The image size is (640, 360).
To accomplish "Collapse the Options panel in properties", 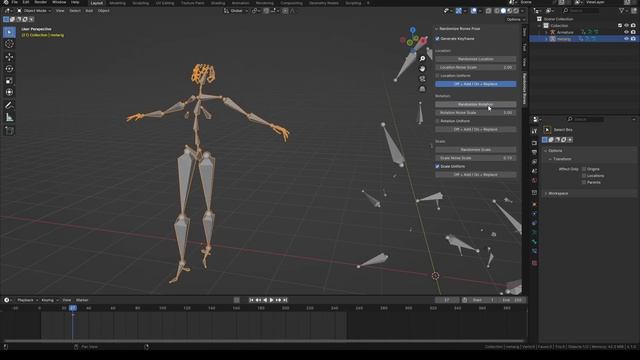I will [x=546, y=151].
